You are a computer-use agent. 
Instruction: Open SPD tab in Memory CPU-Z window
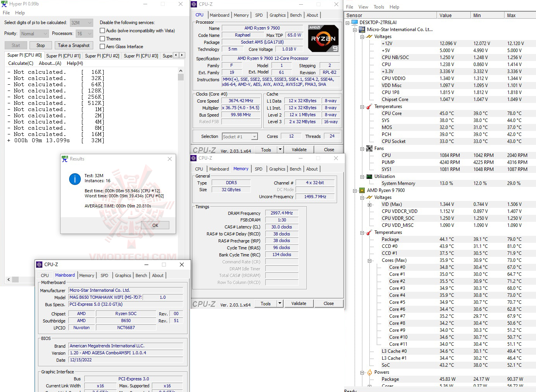pos(259,169)
